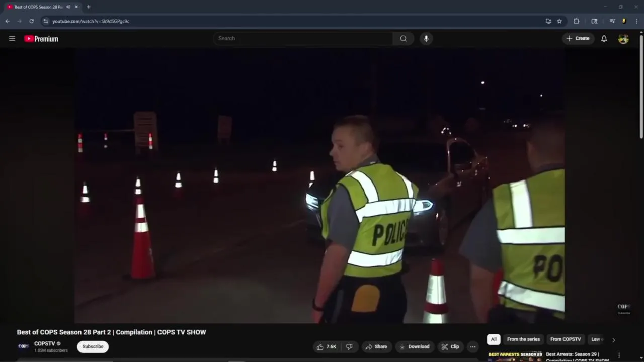
Task: Click the video title text
Action: coord(111,332)
